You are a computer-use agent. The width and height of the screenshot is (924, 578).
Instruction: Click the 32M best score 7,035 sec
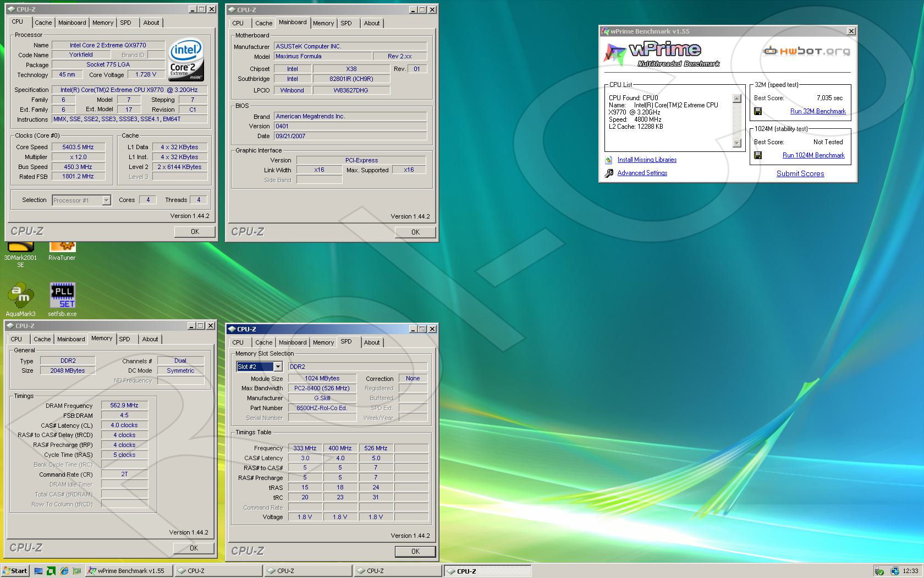click(x=829, y=98)
